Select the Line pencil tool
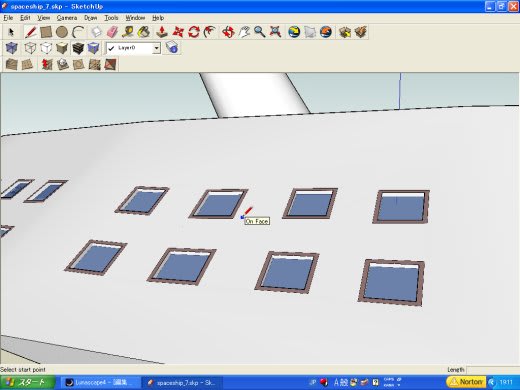Image resolution: width=520 pixels, height=390 pixels. tap(30, 32)
